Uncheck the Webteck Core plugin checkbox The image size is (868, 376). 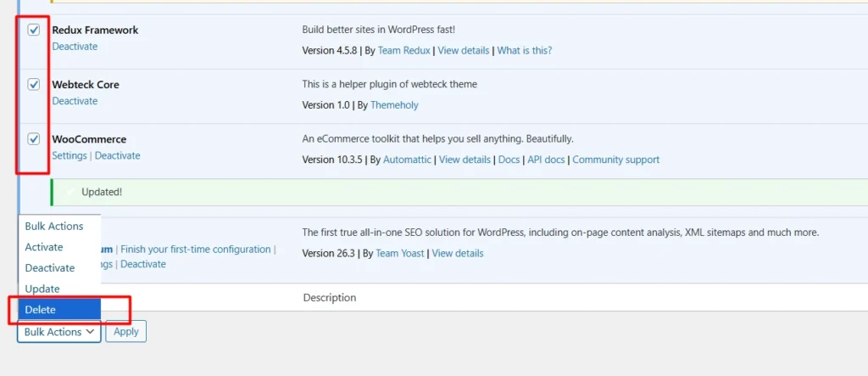[x=34, y=84]
